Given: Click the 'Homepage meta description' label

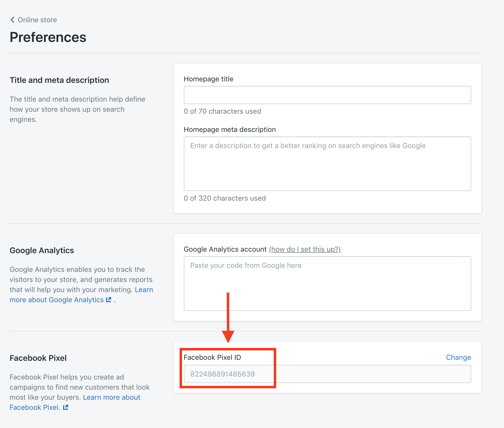Looking at the screenshot, I should coord(230,129).
